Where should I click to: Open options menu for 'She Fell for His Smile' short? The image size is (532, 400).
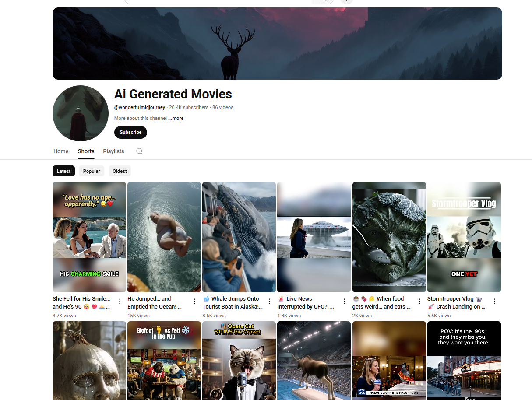120,301
